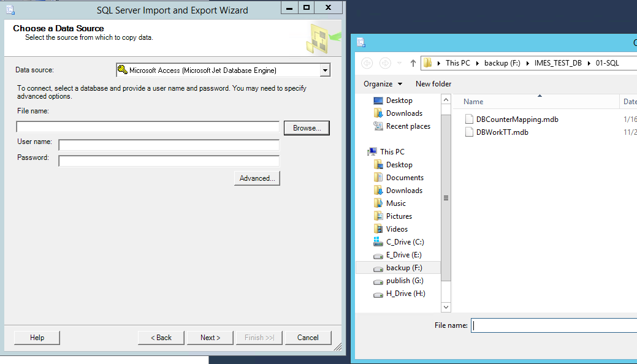Open the Organize menu
637x364 pixels.
[383, 84]
